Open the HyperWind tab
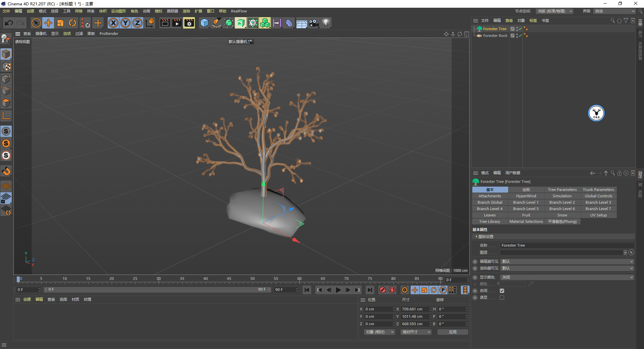Screen dimensions: 644x349 (x=526, y=196)
